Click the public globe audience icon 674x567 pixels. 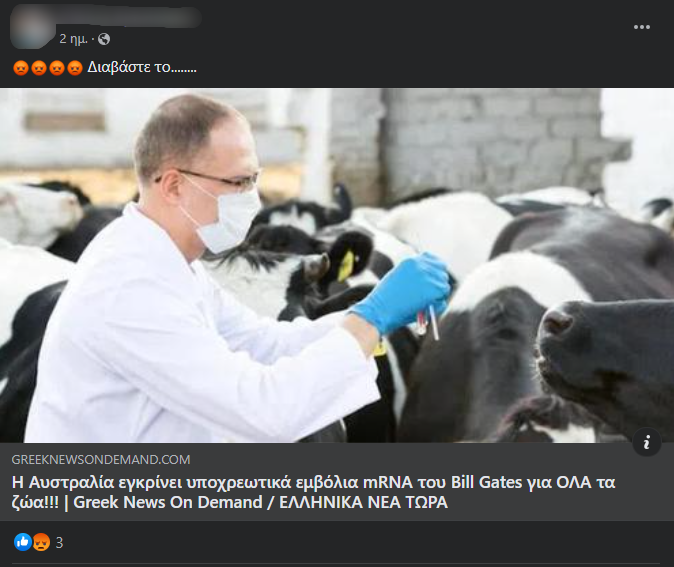104,39
